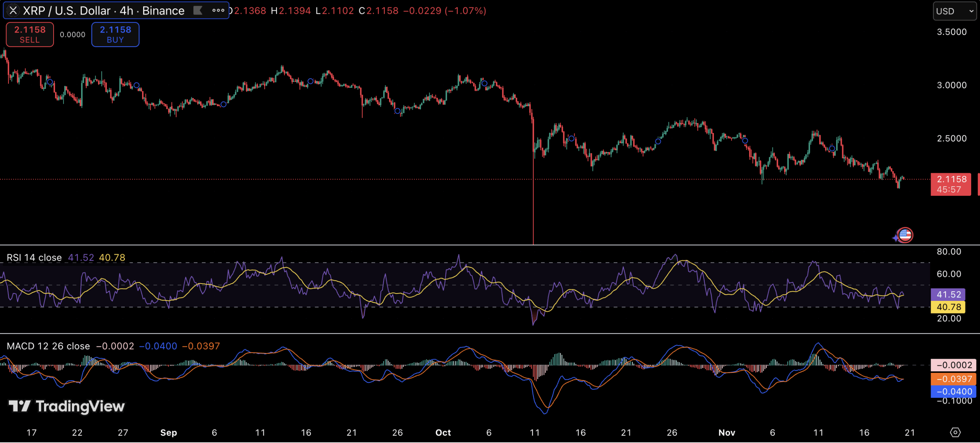Click the blue circle marker near Oct 6
This screenshot has height=443, width=980.
(484, 83)
